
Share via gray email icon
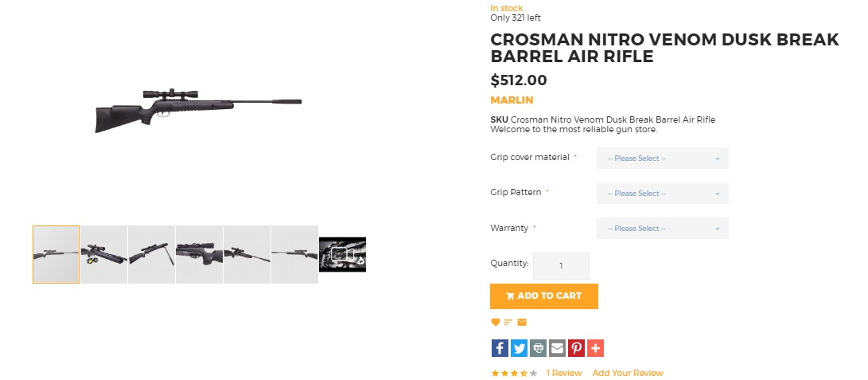(x=557, y=348)
